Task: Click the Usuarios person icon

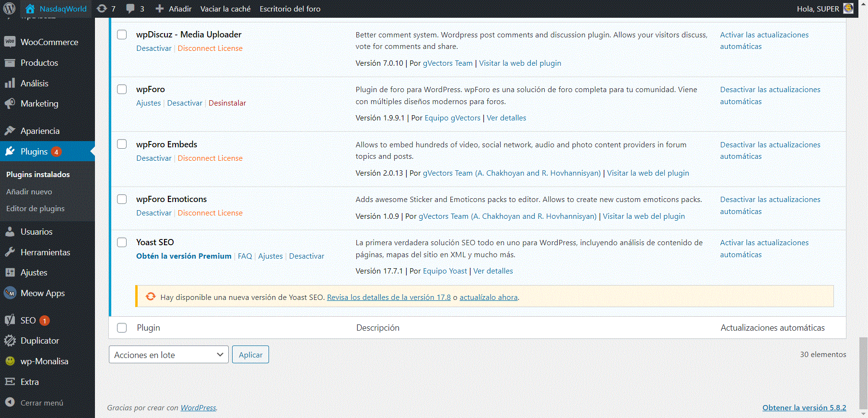Action: point(10,231)
